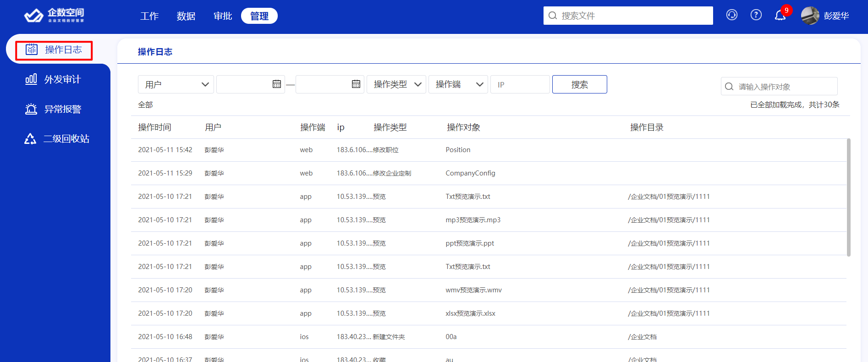The height and width of the screenshot is (362, 868).
Task: Click the 用户 column header
Action: pos(213,127)
